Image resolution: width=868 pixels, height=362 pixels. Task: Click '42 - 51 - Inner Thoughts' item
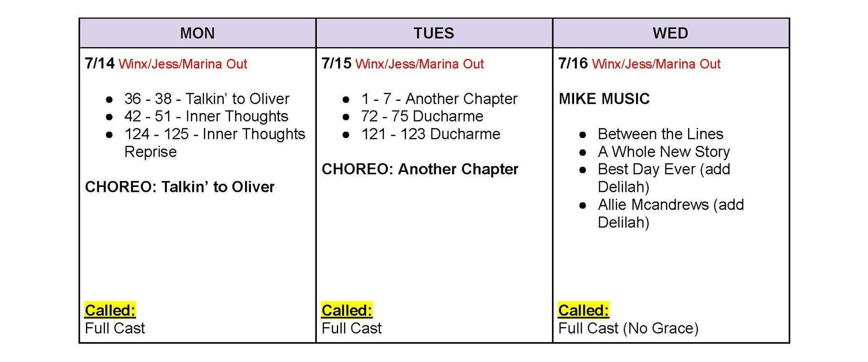[x=206, y=116]
